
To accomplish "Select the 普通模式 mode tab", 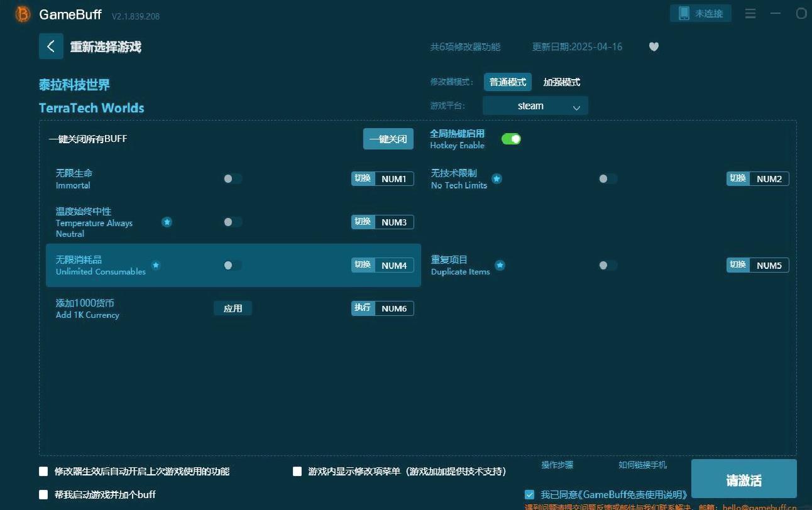I will [508, 82].
